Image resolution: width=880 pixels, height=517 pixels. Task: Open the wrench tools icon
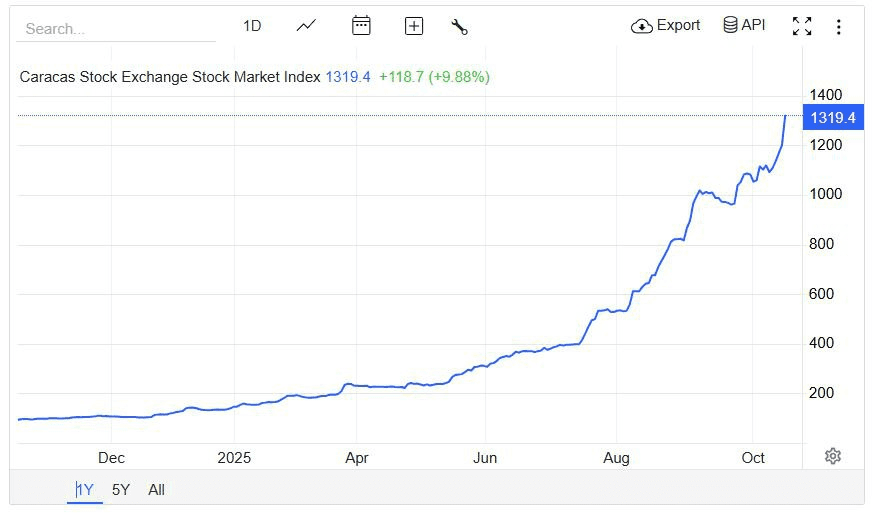point(460,27)
